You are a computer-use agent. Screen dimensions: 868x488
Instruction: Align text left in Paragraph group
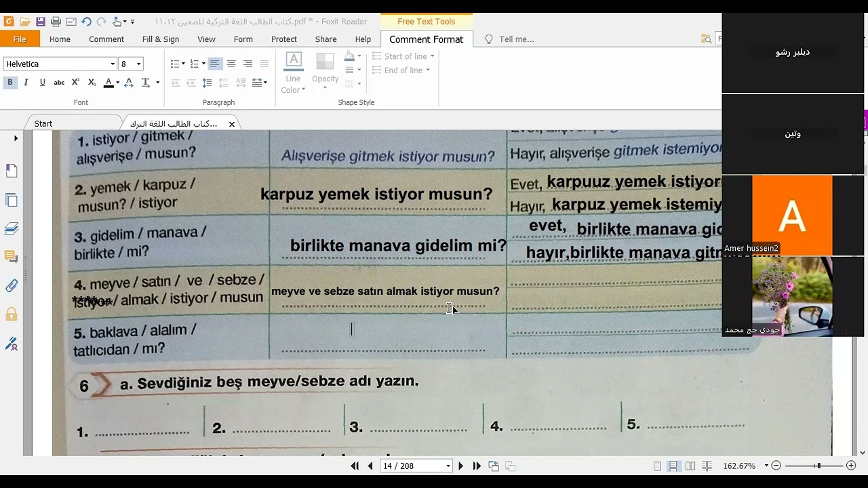[x=214, y=64]
